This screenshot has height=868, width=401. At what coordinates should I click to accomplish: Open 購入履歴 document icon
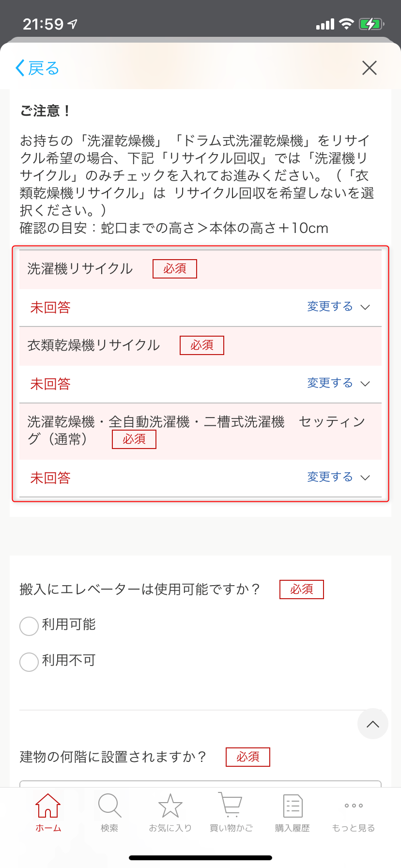click(x=293, y=806)
